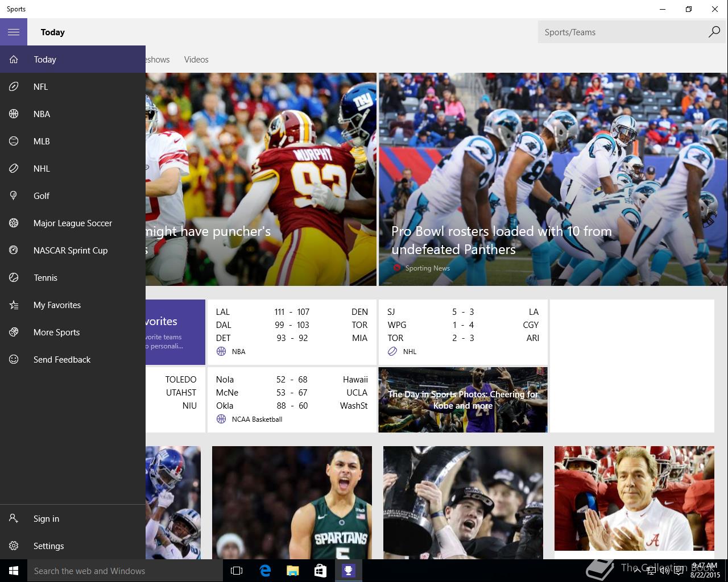
Task: Open Task View in the taskbar
Action: (237, 571)
